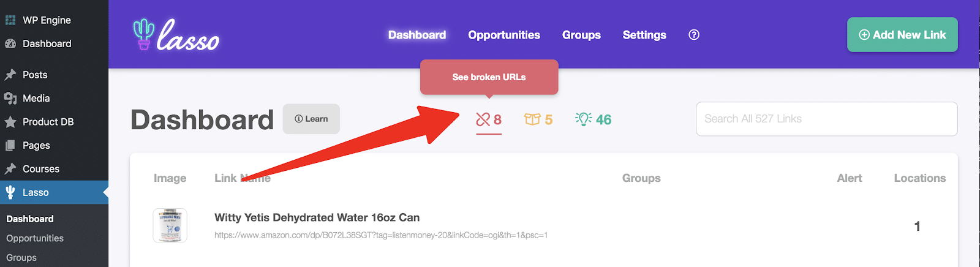Viewport: 980px width, 267px height.
Task: Click the Courses pin icon
Action: (10, 169)
